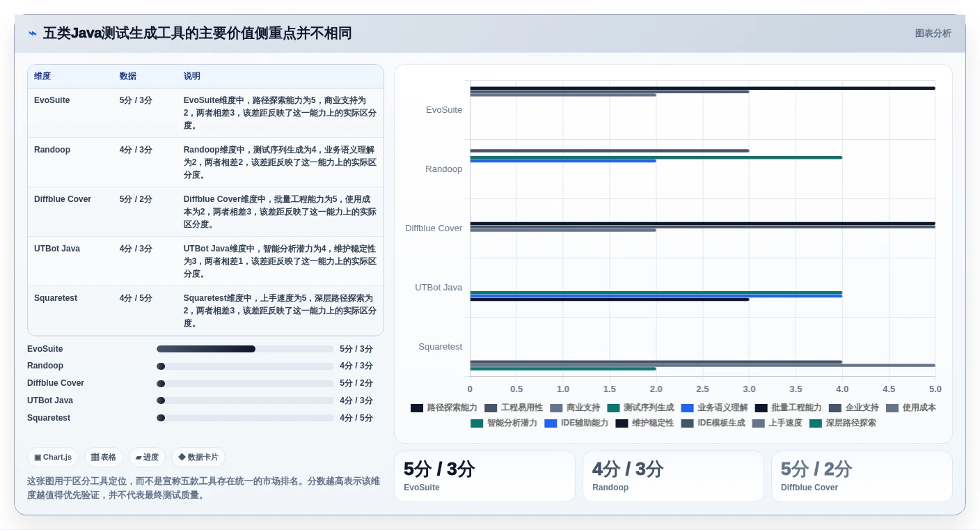Click the UTBot Java progress bar
980x530 pixels.
pos(245,400)
